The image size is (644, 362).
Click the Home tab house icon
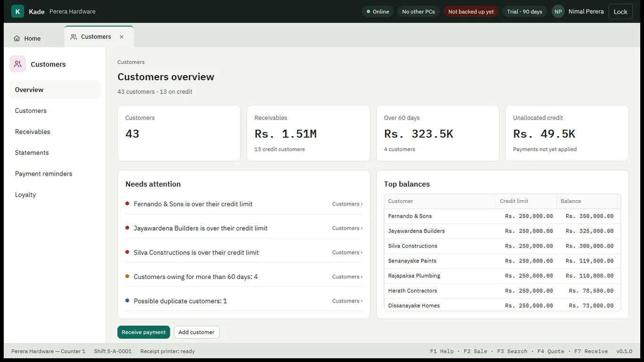17,39
